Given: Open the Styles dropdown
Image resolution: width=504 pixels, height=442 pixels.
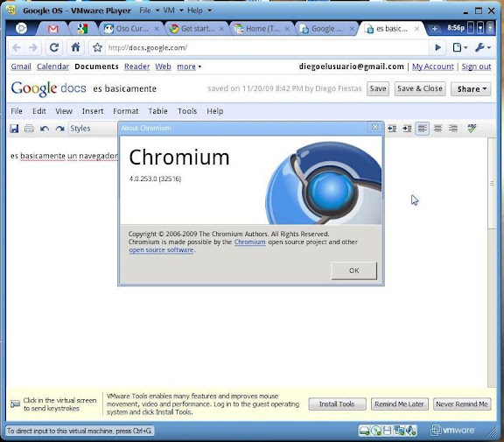Looking at the screenshot, I should (94, 129).
